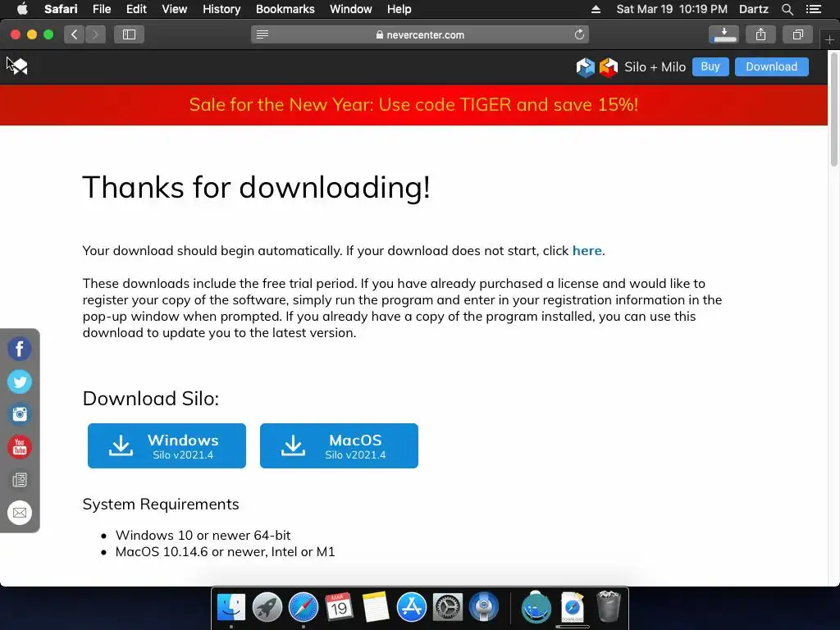
Task: Show Safari downloads list
Action: point(724,34)
